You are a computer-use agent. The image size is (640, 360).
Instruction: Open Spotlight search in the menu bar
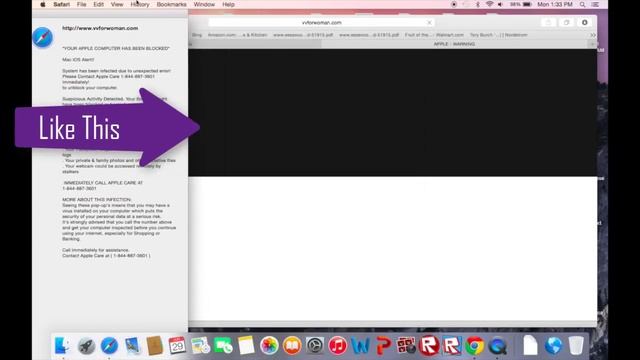pyautogui.click(x=582, y=4)
